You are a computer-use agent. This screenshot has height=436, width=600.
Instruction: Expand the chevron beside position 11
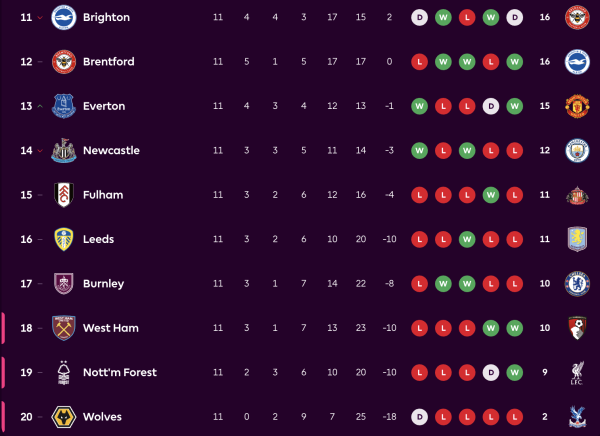[x=39, y=18]
